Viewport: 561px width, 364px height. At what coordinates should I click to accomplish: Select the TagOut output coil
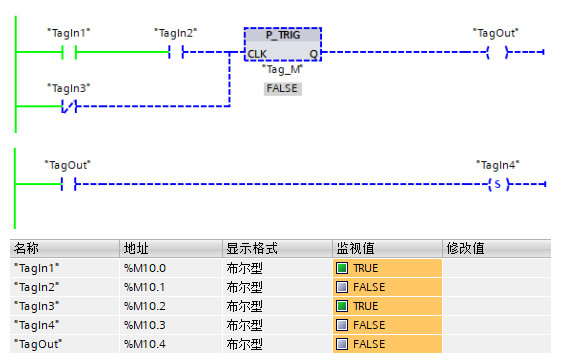[497, 52]
